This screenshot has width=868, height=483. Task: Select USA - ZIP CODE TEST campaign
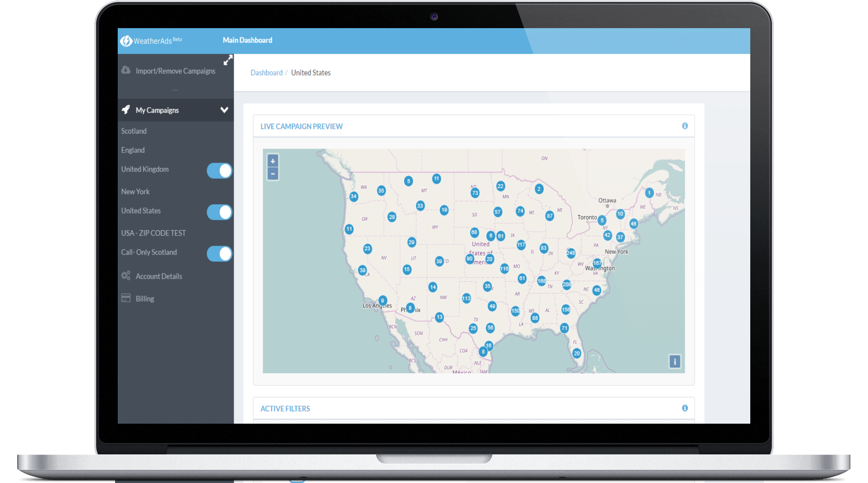pyautogui.click(x=153, y=233)
